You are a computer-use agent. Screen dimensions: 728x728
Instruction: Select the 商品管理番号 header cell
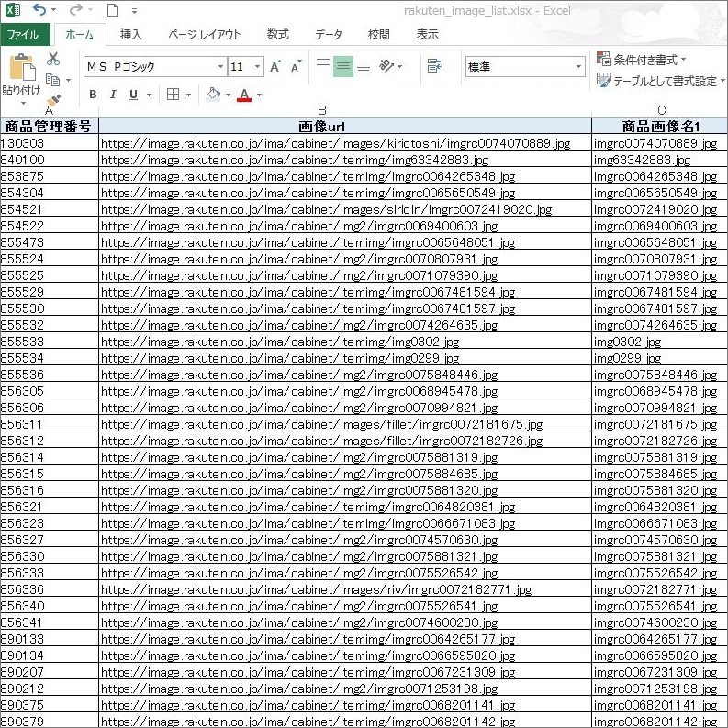(50, 127)
